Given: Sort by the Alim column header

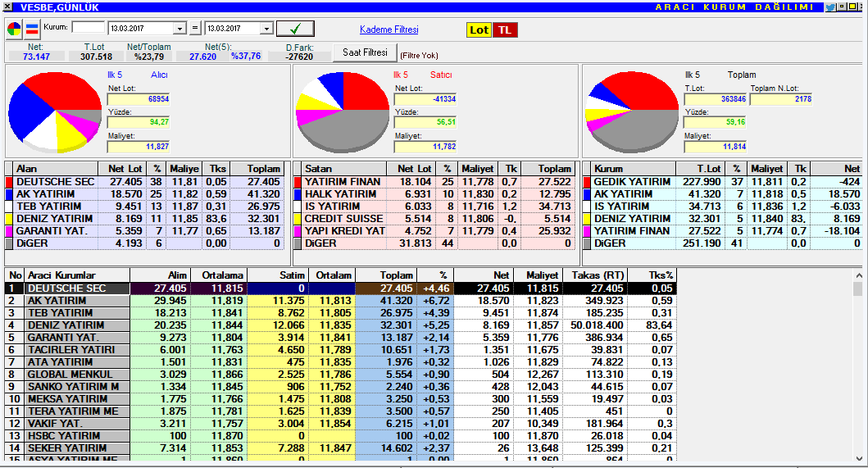Looking at the screenshot, I should [x=161, y=275].
